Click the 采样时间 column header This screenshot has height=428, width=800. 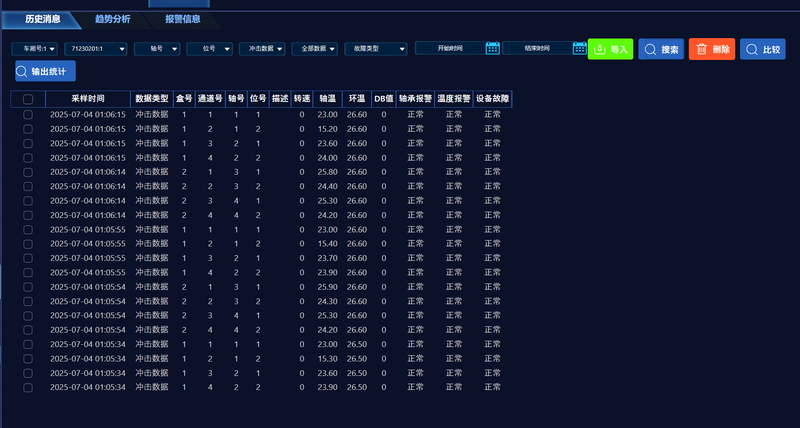pos(88,99)
